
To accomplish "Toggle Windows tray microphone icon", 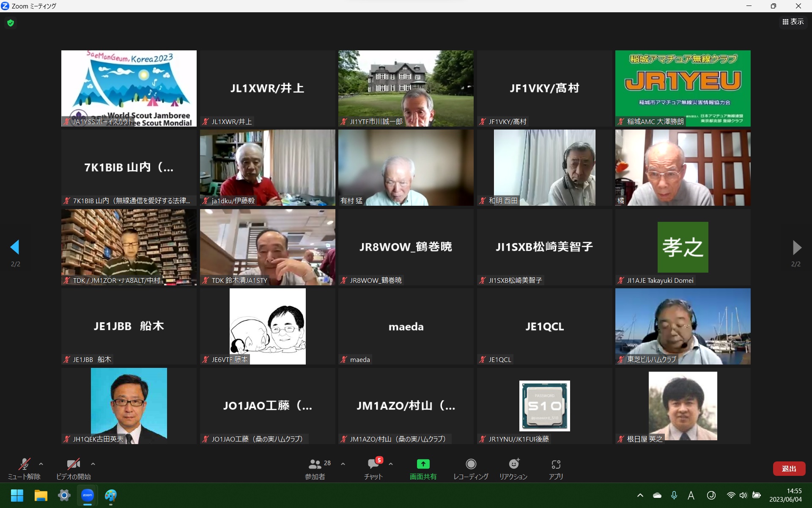I will click(x=674, y=495).
